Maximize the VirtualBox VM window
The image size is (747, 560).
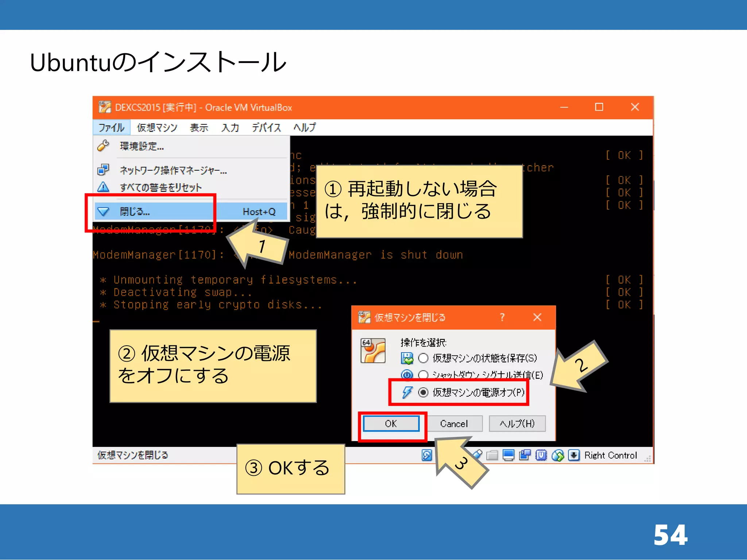pyautogui.click(x=599, y=107)
